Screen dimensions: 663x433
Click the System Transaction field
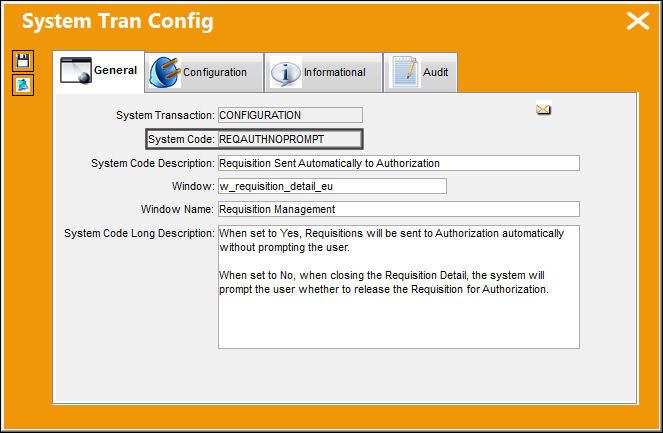(x=290, y=115)
